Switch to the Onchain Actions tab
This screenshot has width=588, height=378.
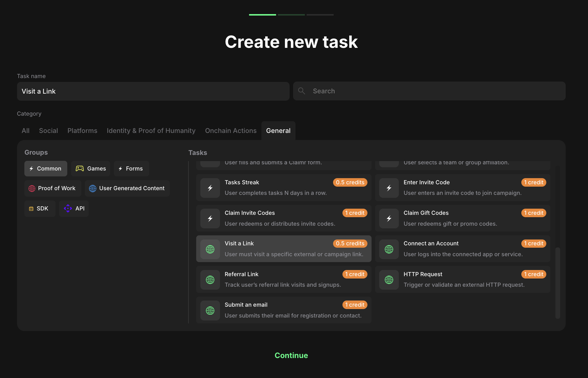coord(231,131)
